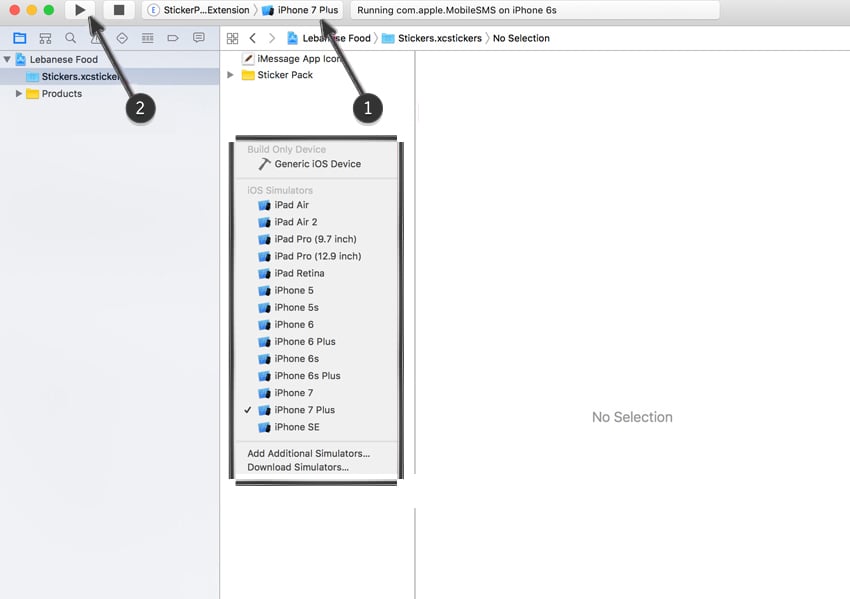The image size is (850, 599).
Task: Click the green zoom window button
Action: (49, 10)
